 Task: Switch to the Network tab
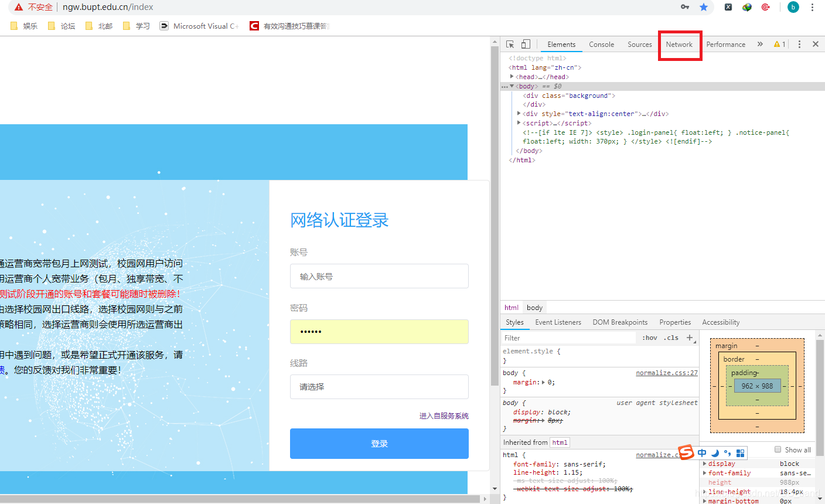(x=679, y=44)
